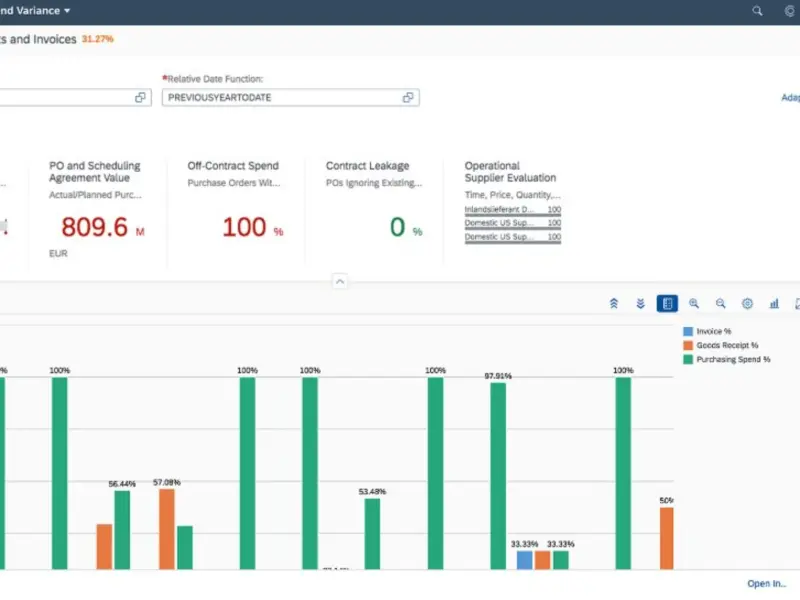Open the Off-Contract Spend KPI tile
800x600 pixels.
click(x=236, y=205)
